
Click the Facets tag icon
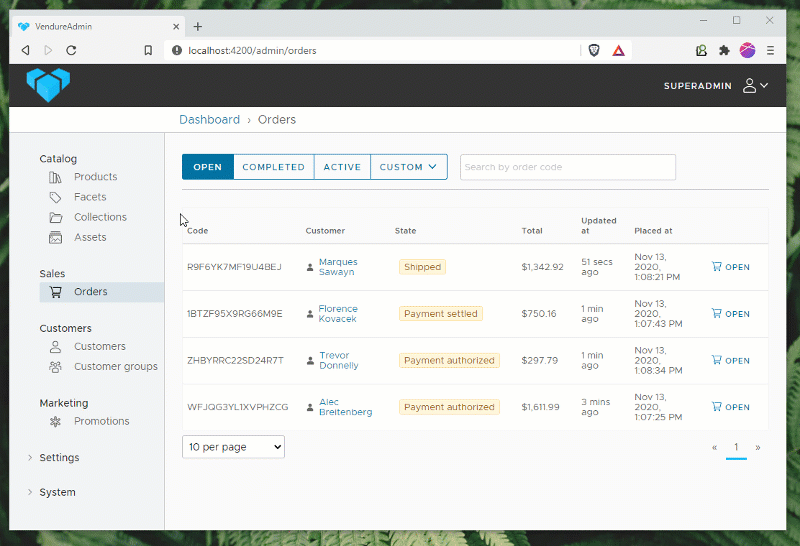point(55,197)
